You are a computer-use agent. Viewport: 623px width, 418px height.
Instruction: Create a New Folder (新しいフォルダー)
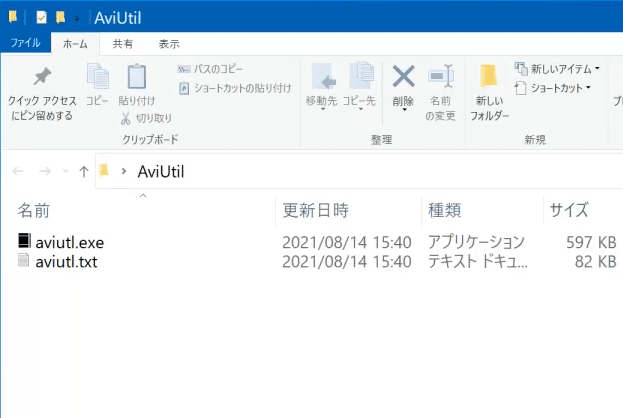point(489,93)
